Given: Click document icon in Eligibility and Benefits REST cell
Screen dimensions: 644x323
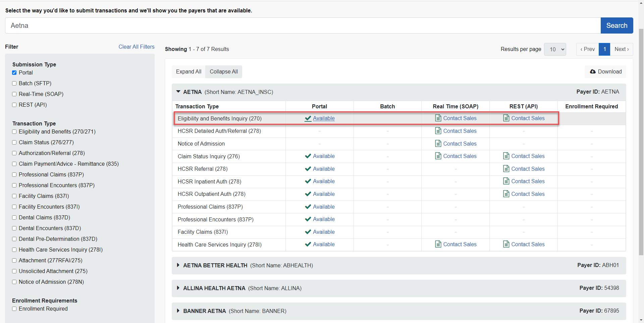Looking at the screenshot, I should click(x=506, y=118).
